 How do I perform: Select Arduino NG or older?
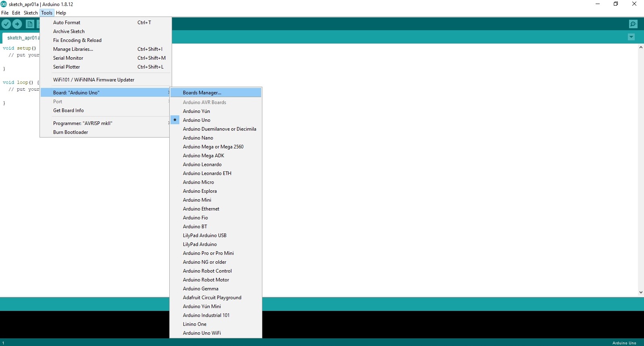click(x=216, y=262)
